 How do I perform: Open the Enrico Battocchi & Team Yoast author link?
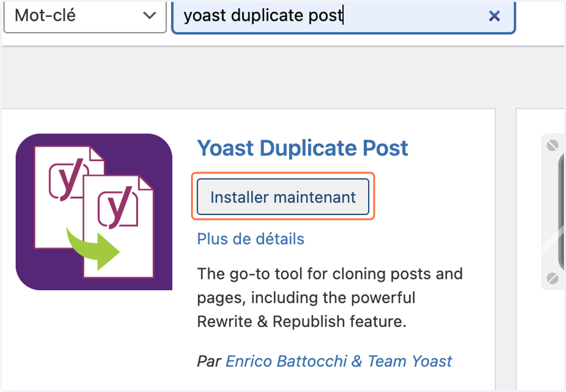[339, 361]
